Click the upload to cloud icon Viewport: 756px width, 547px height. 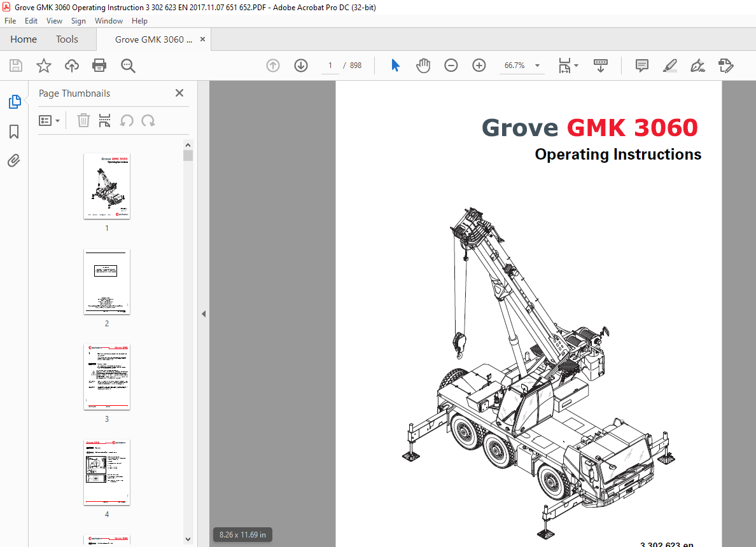tap(72, 66)
